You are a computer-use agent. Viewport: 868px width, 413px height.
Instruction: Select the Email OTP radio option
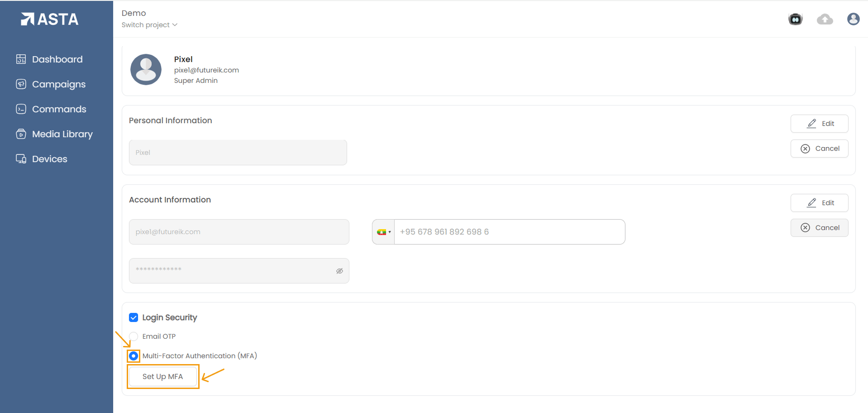click(134, 336)
